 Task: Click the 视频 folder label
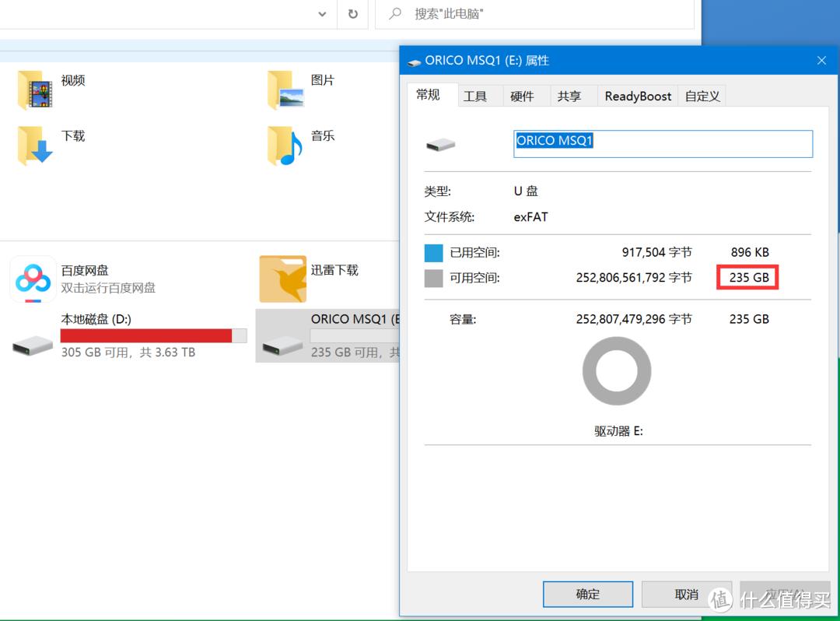coord(73,80)
